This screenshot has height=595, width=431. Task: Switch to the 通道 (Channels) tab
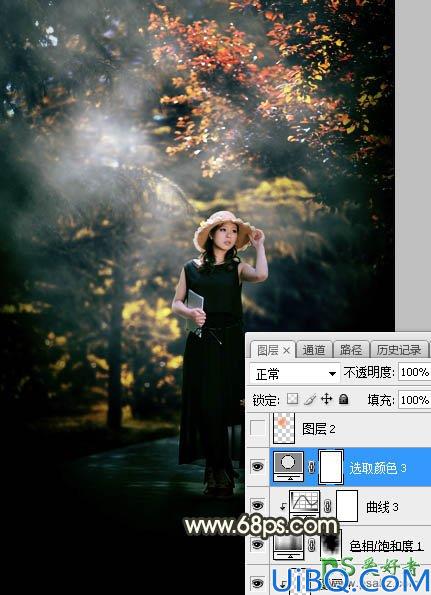pos(314,349)
